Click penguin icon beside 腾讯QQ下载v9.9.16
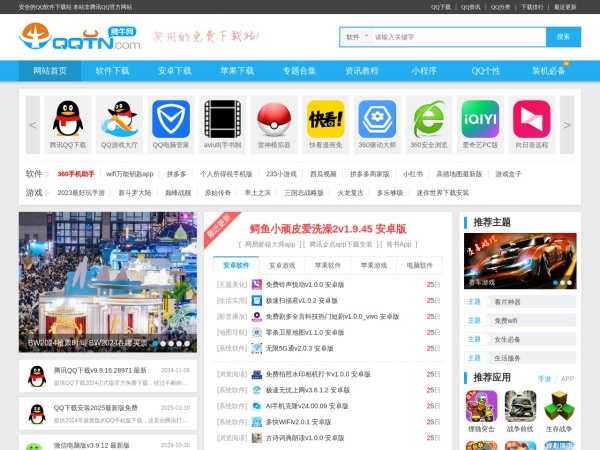Screen dimensions: 600x450 37,376
